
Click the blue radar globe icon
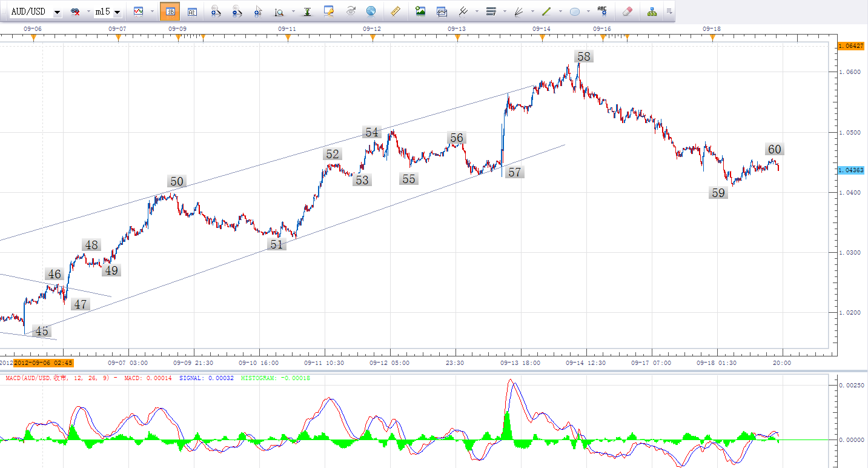point(371,12)
